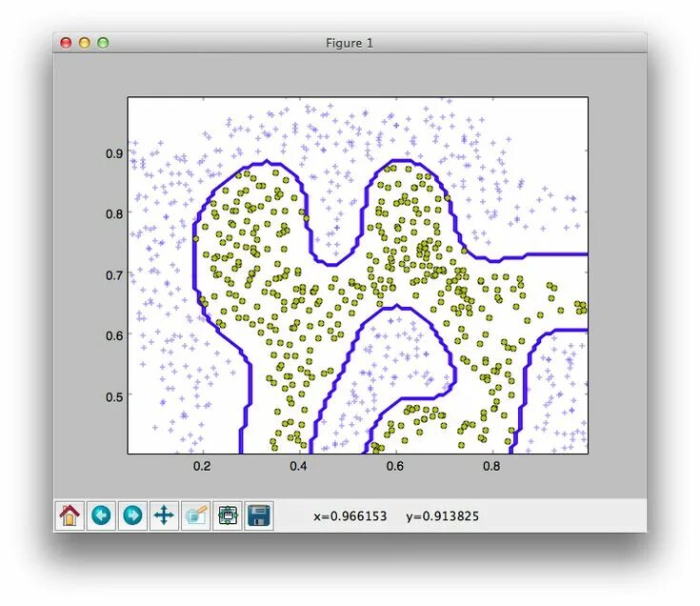The width and height of the screenshot is (700, 606).
Task: Click the 0.9 y-axis tick label
Action: point(114,153)
